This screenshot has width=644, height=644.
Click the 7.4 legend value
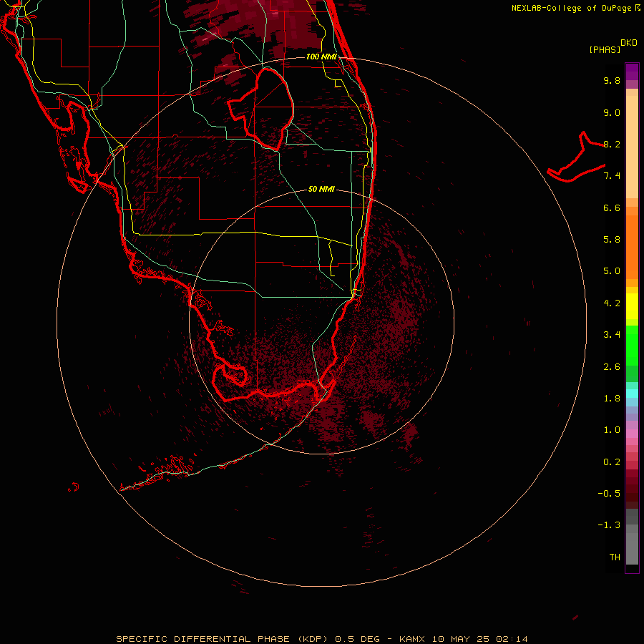tap(612, 176)
